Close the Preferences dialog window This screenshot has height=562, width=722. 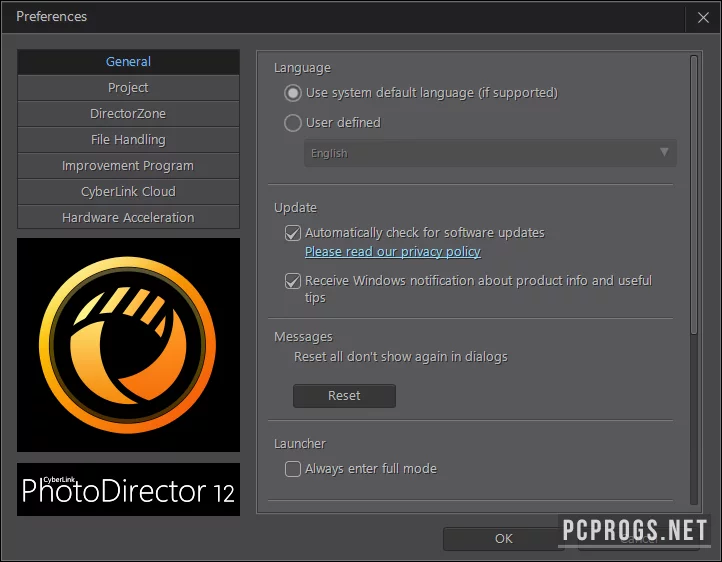pyautogui.click(x=703, y=17)
